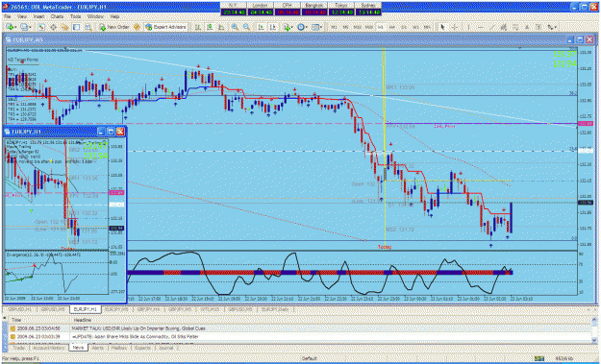The height and width of the screenshot is (364, 601).
Task: Click the New Chart toolbar icon
Action: 11,27
